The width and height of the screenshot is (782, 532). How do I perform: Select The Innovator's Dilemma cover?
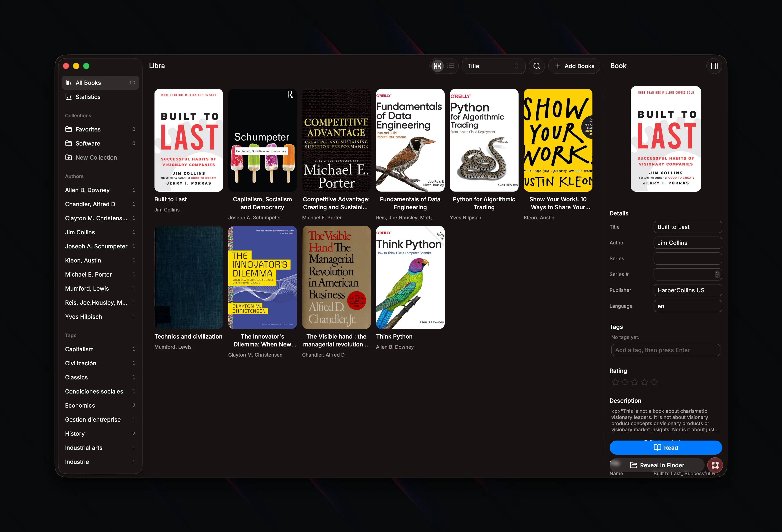tap(262, 277)
